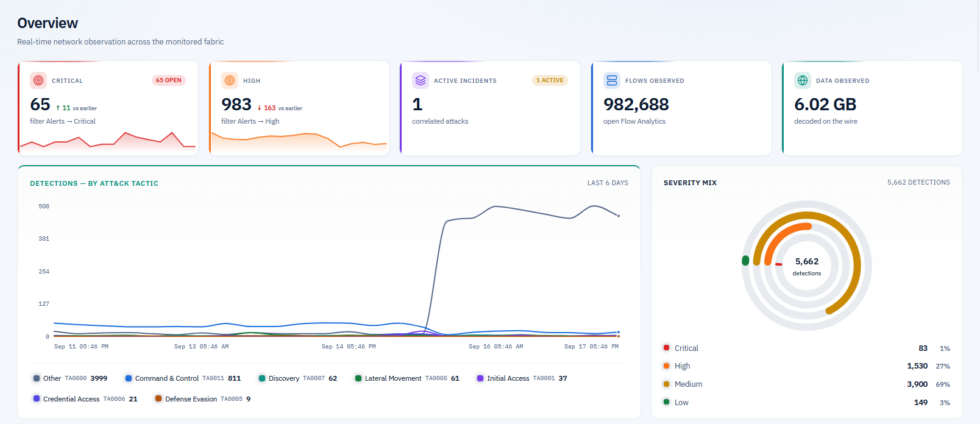Click the Sep 16 05:46 AM axis label
Image resolution: width=980 pixels, height=424 pixels.
point(495,347)
